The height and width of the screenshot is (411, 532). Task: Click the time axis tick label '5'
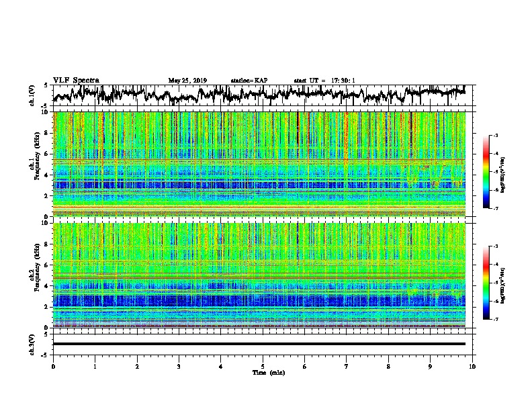263,366
